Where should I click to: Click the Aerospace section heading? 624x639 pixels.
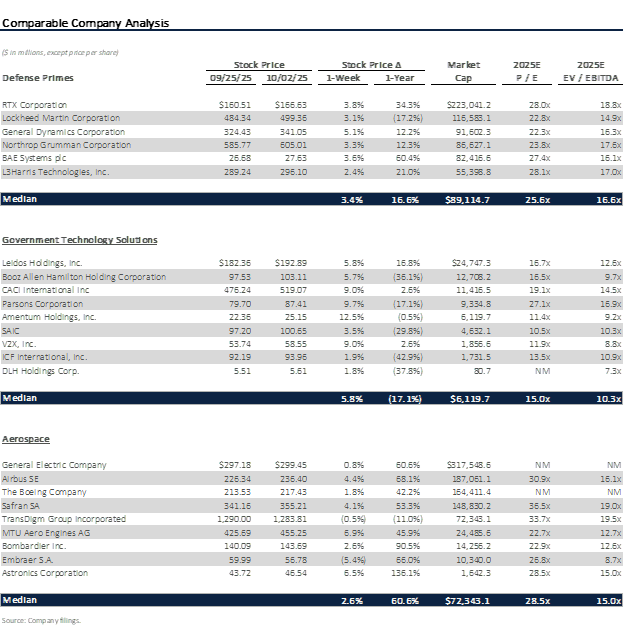(x=26, y=439)
